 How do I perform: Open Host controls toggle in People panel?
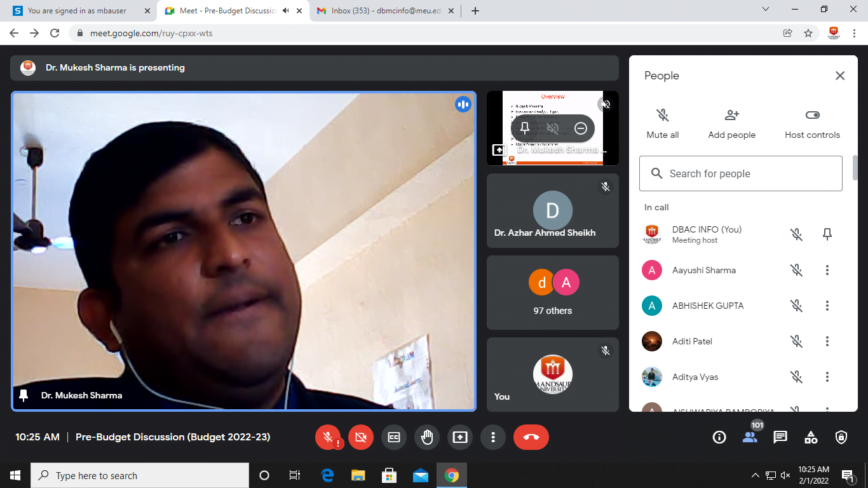click(812, 123)
